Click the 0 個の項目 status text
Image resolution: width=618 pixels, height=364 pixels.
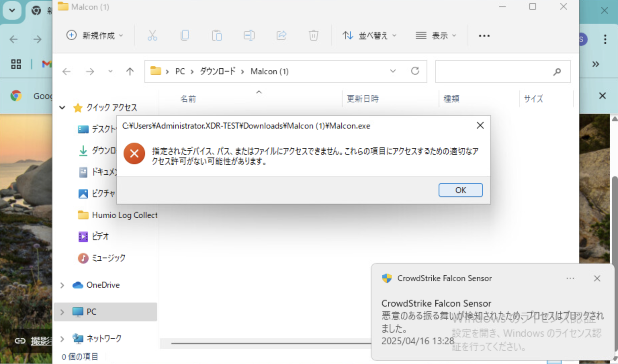(80, 357)
